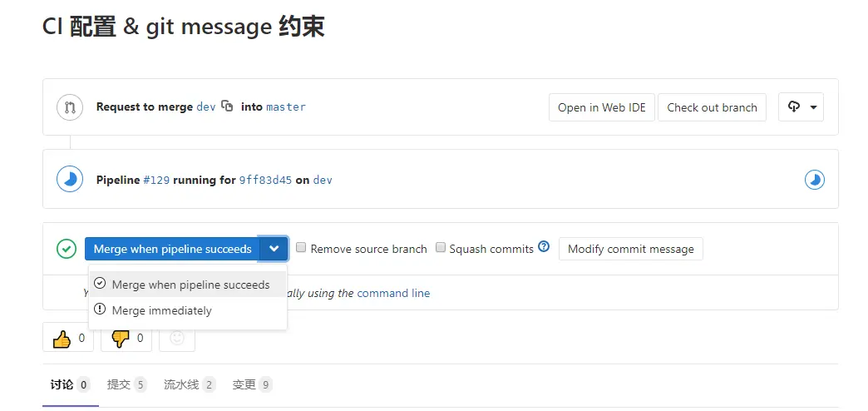Viewport: 868px width, 411px height.
Task: Give a thumbs up reaction
Action: coord(68,338)
